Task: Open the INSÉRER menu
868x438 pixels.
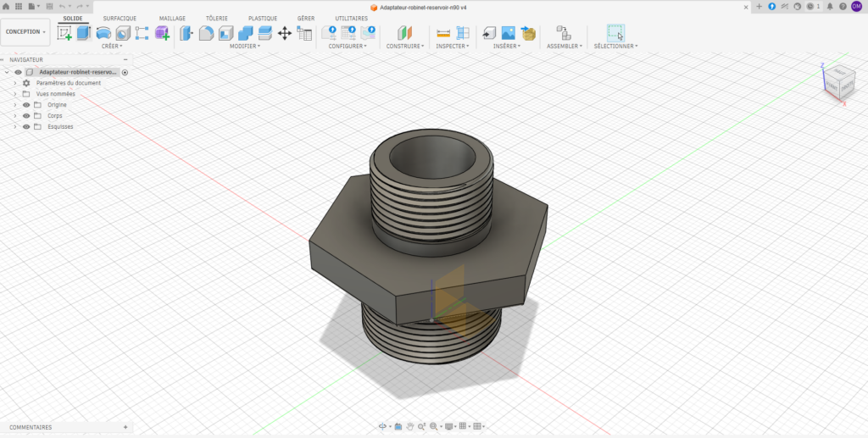Action: (507, 47)
